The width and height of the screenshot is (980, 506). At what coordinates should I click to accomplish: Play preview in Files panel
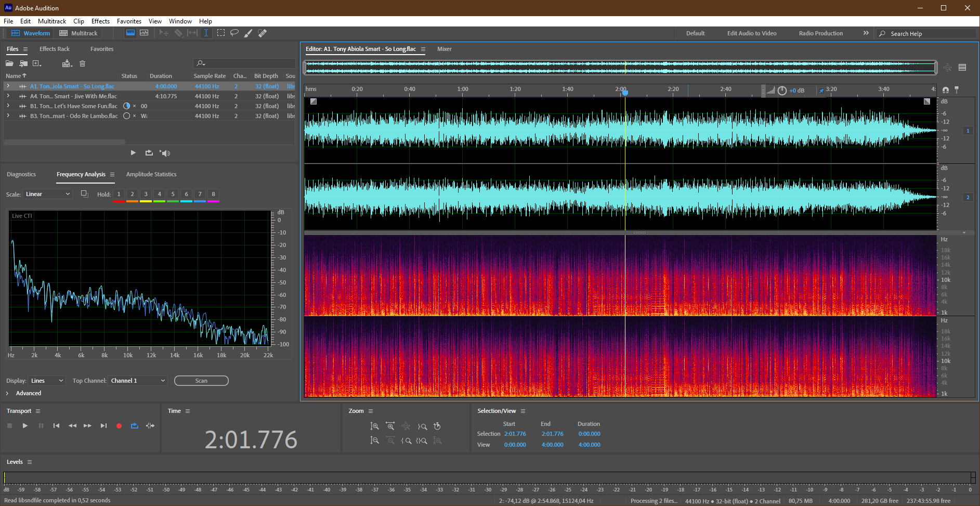point(133,153)
